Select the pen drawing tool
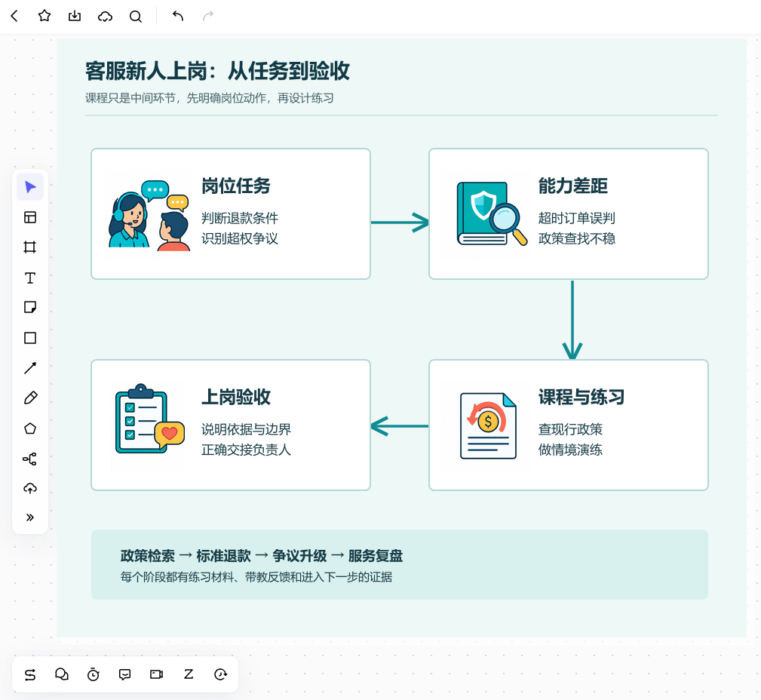Viewport: 761px width, 700px height. (x=30, y=398)
